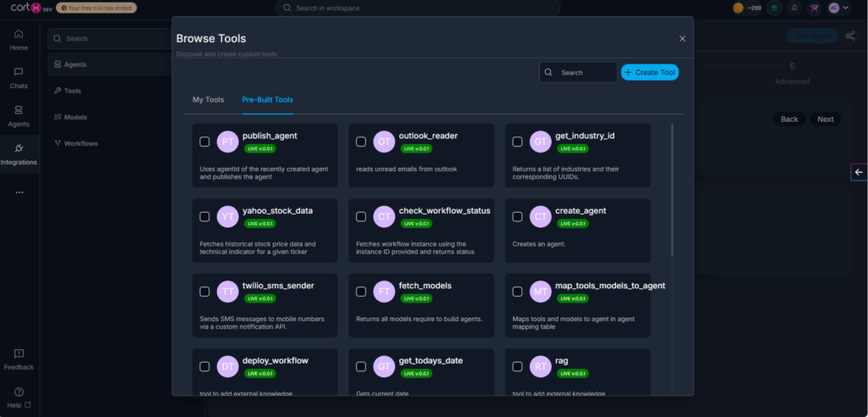Close the Browse Tools dialog
This screenshot has height=417, width=868.
click(682, 39)
